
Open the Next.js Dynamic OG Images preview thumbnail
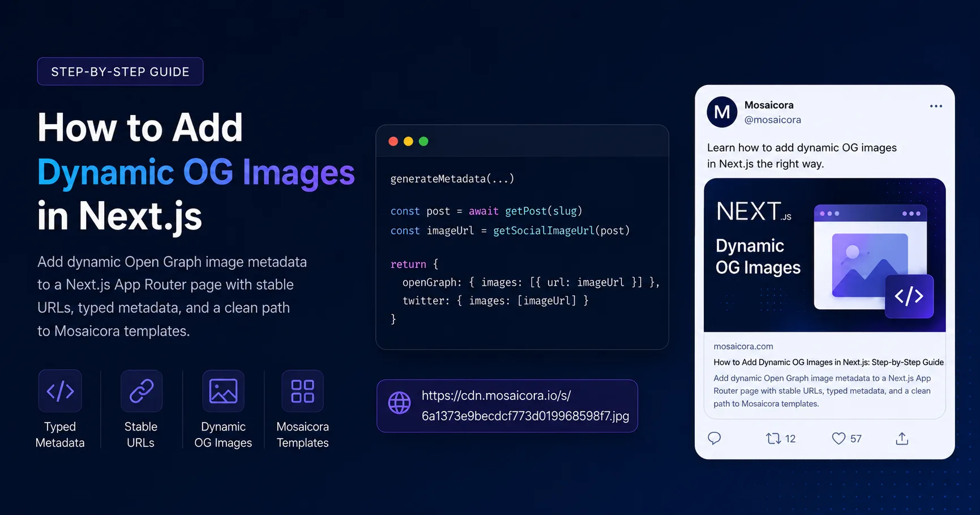click(x=824, y=255)
